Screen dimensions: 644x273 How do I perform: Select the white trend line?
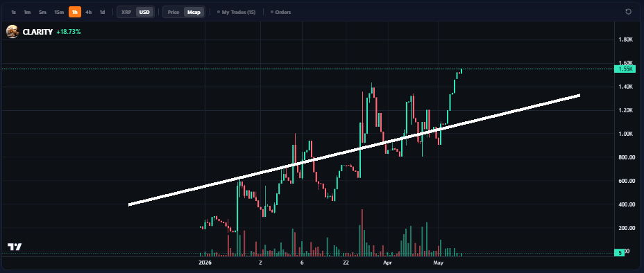[354, 150]
